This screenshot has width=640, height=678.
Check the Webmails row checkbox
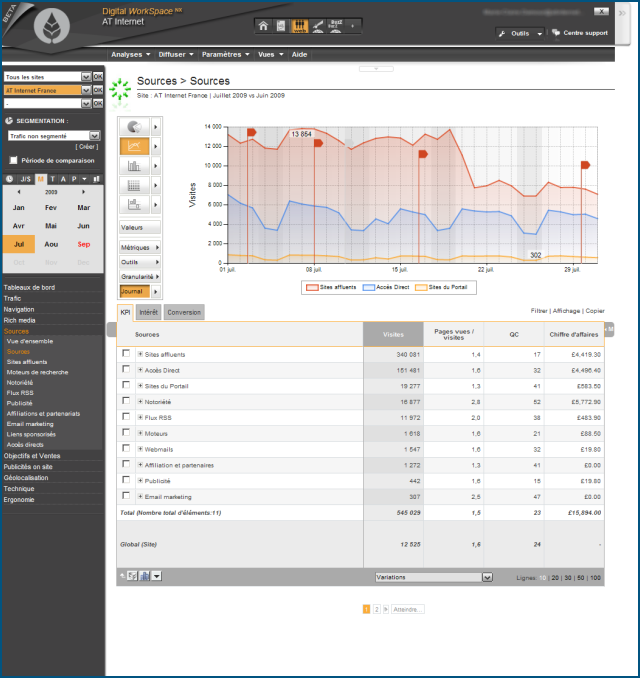(x=126, y=448)
